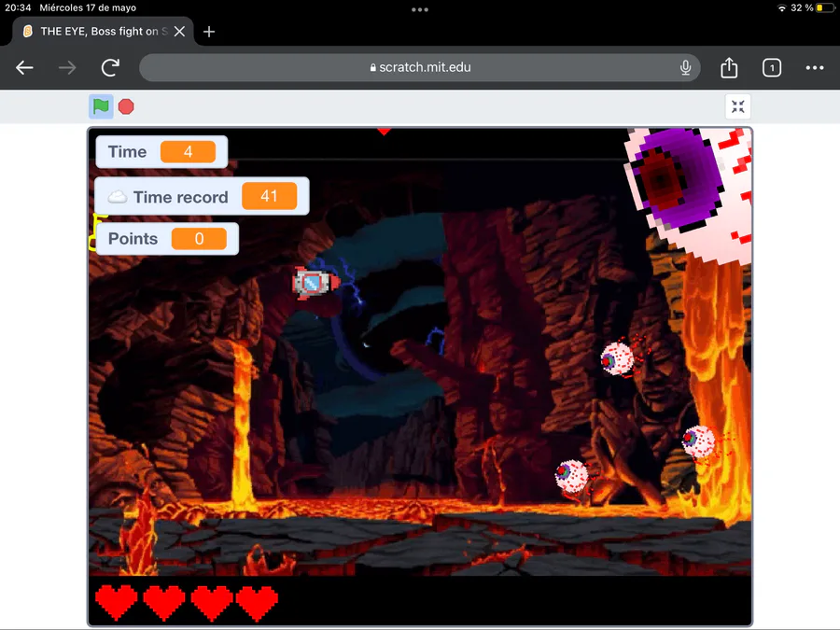Click the Time variable monitor
Image resolution: width=840 pixels, height=630 pixels.
coord(161,151)
